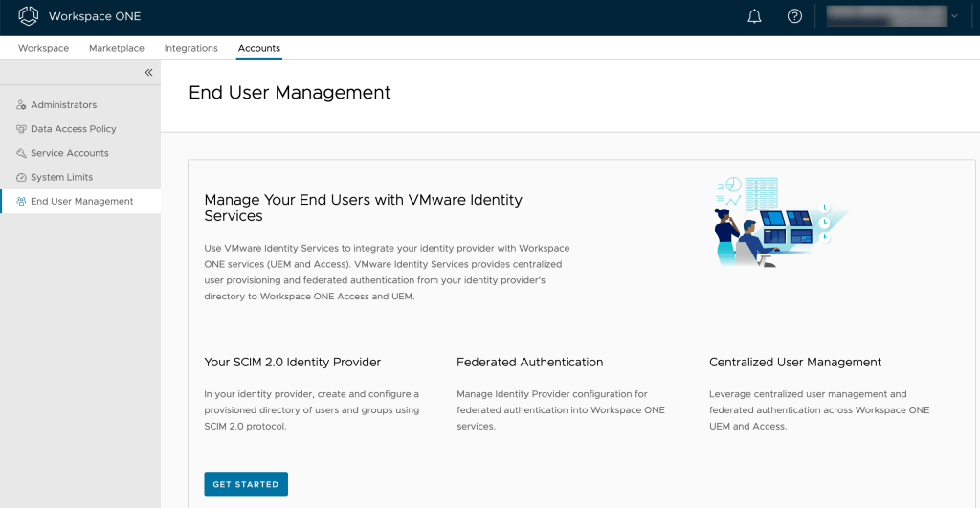Click the System Limits gauge icon

(21, 177)
